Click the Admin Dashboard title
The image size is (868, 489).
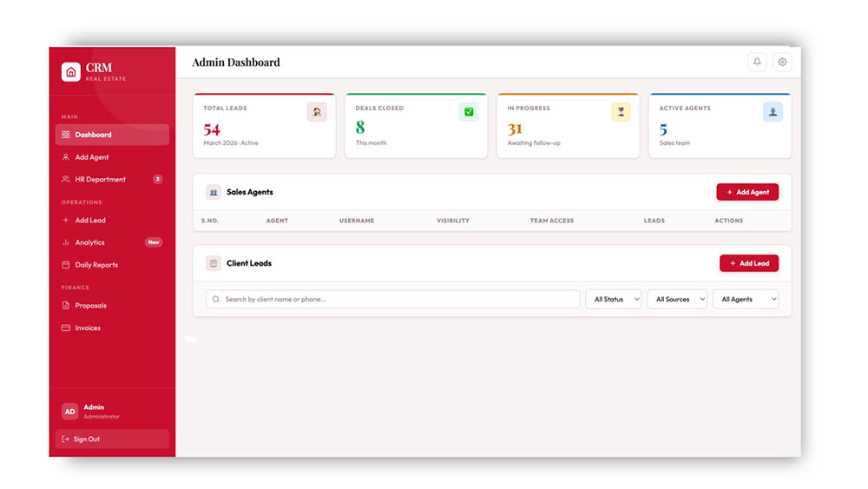tap(236, 63)
